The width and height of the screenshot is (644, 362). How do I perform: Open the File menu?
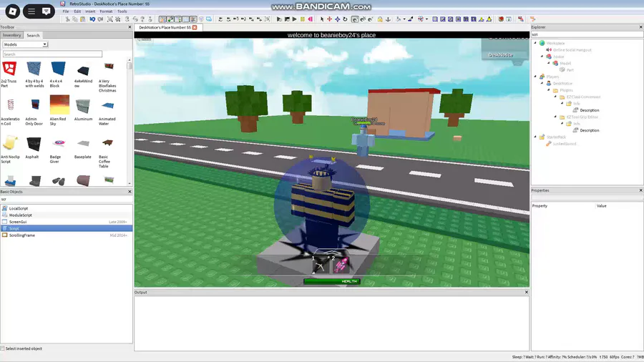click(66, 11)
